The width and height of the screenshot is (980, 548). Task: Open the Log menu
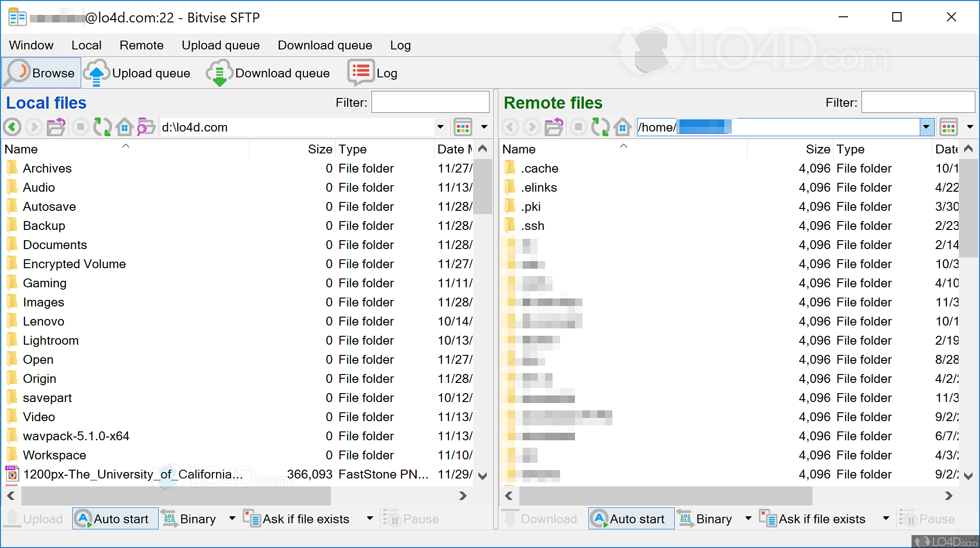(400, 45)
